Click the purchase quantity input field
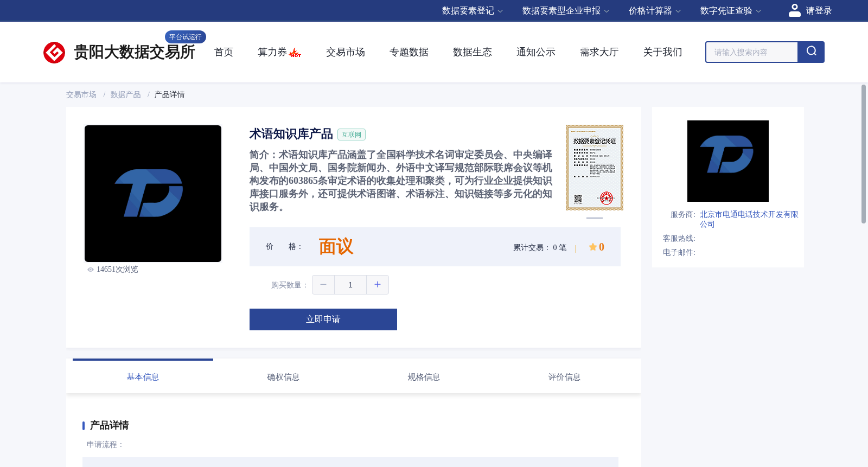Screen dimensions: 868x467 (350, 285)
